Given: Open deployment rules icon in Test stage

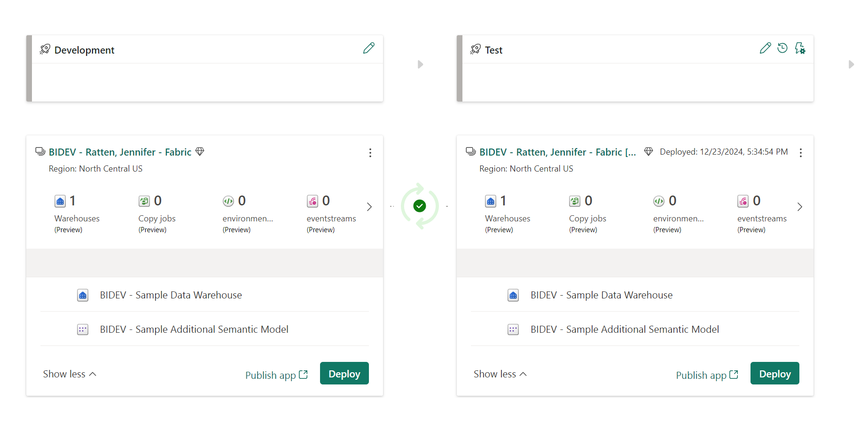Looking at the screenshot, I should (800, 48).
